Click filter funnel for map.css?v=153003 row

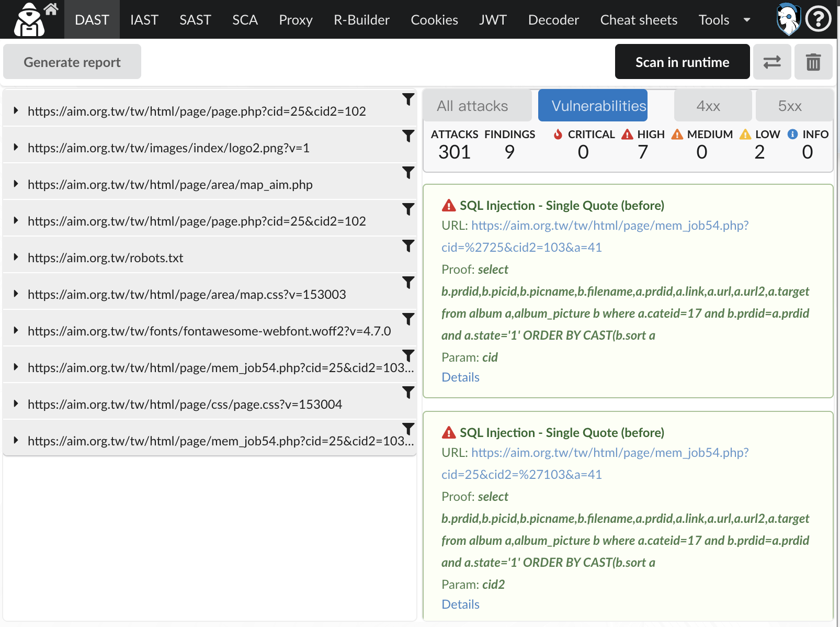coord(408,282)
